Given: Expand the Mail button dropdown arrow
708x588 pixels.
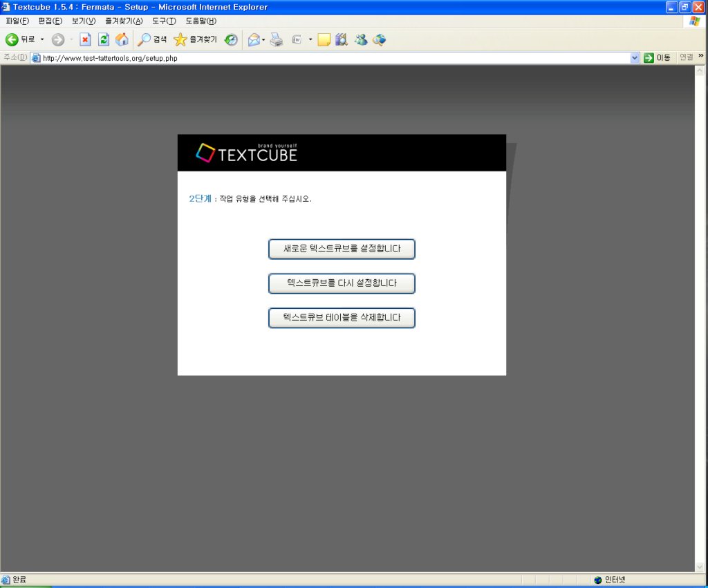Looking at the screenshot, I should pyautogui.click(x=263, y=39).
